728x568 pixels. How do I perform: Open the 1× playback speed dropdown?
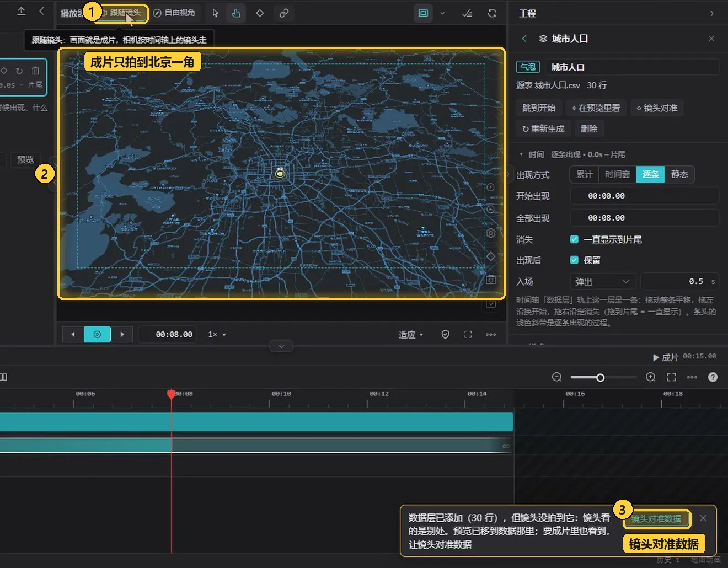217,334
